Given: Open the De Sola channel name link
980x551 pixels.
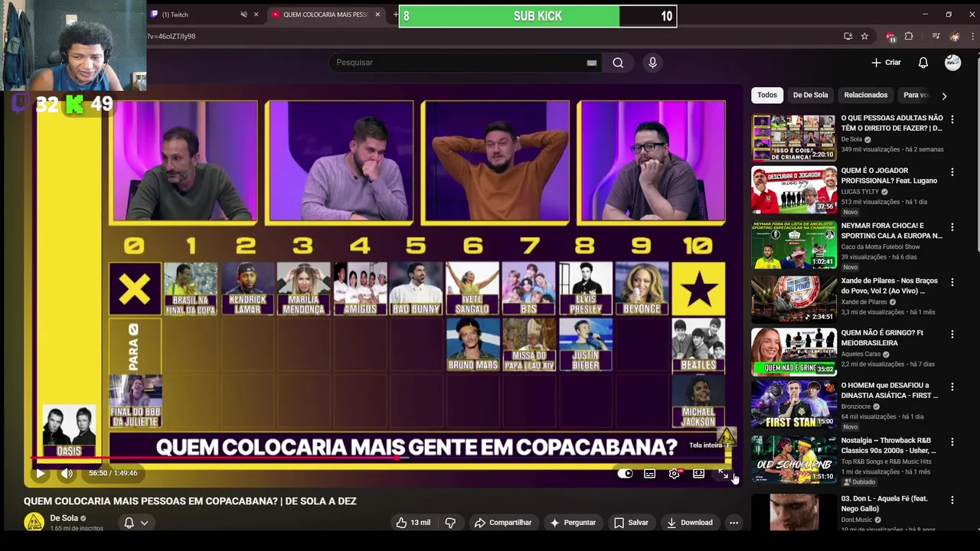Looking at the screenshot, I should click(x=64, y=518).
